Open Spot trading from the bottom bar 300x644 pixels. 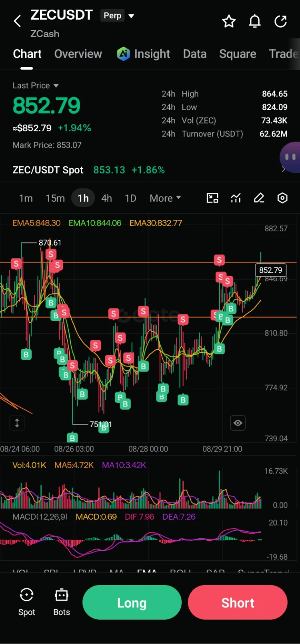26,602
